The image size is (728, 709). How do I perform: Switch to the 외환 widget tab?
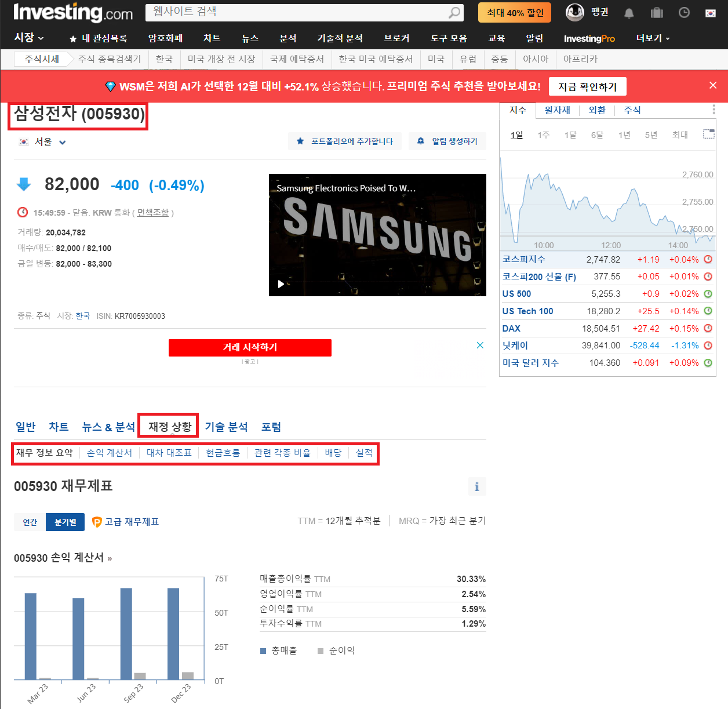pos(597,110)
